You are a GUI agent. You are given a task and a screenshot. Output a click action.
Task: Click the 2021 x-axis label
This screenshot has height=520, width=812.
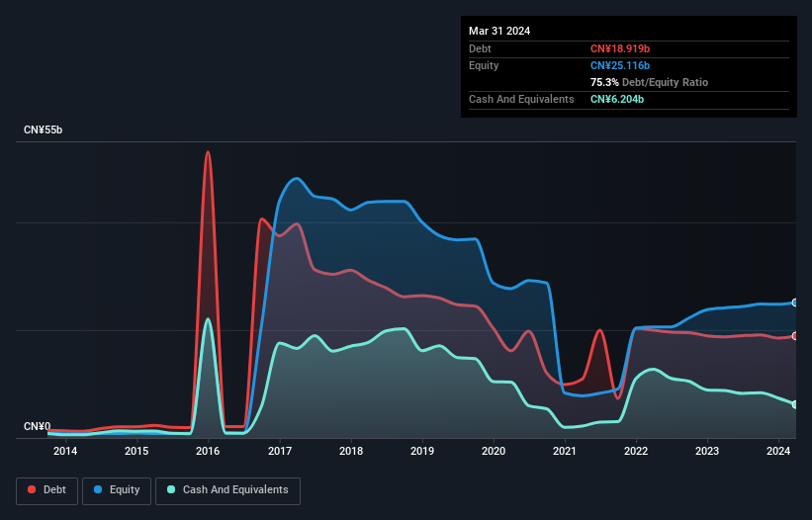(x=565, y=451)
